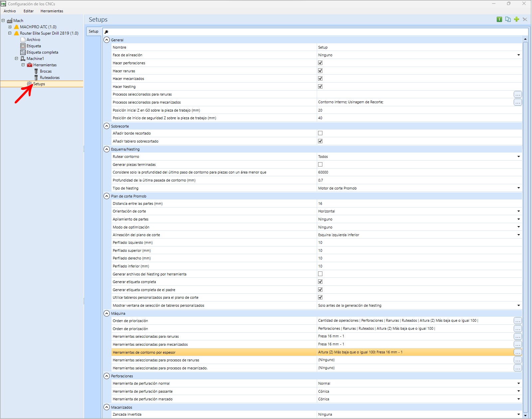Enable Generar piezas terminadas checkbox
This screenshot has height=419, width=532.
(x=320, y=165)
